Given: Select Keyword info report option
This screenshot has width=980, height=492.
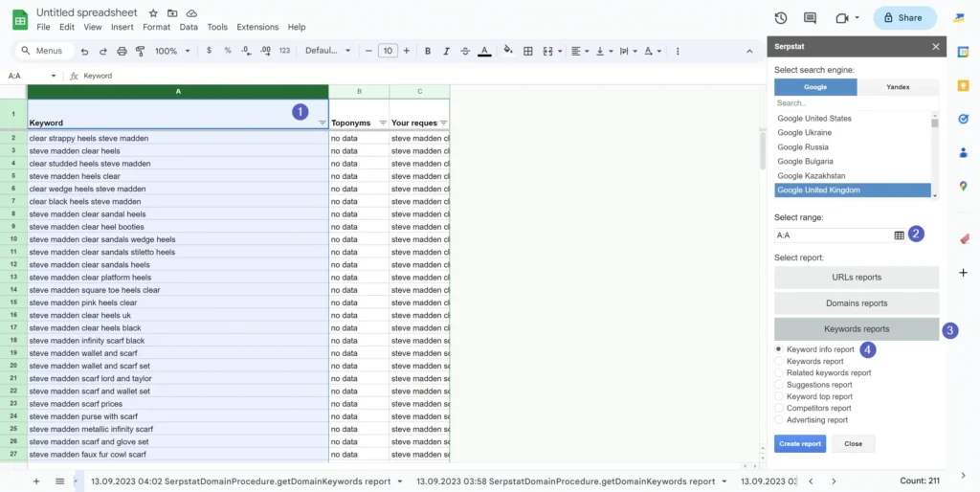Looking at the screenshot, I should [779, 349].
